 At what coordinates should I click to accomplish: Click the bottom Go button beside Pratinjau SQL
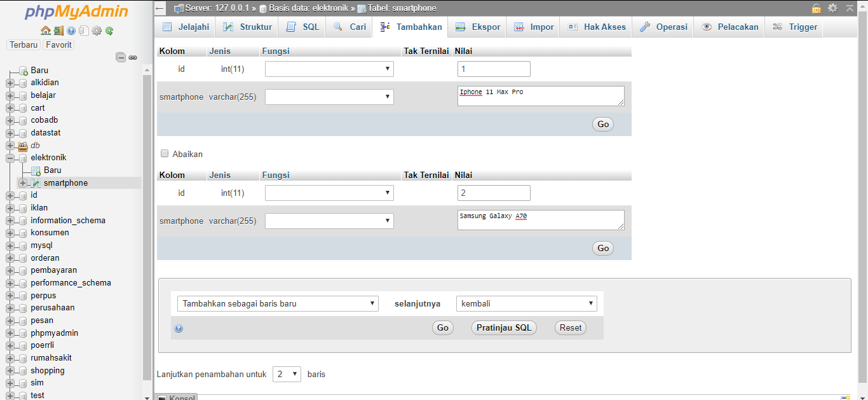[443, 328]
